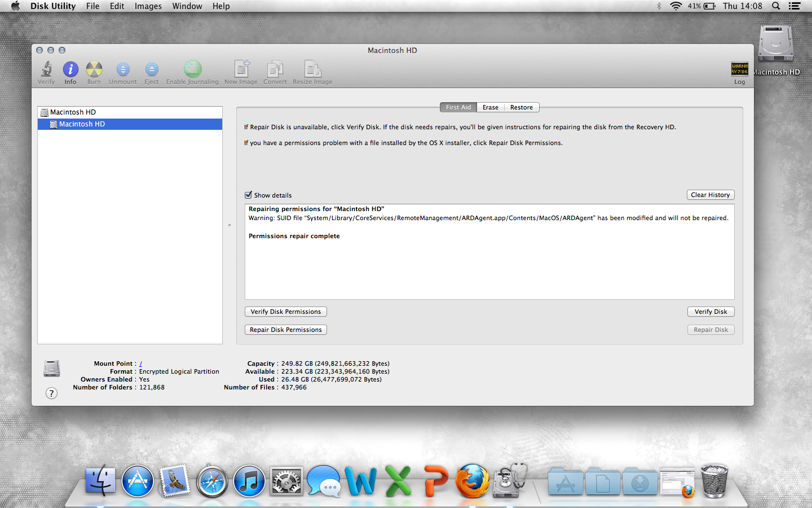Open the Disk Utility menu
The height and width of the screenshot is (508, 812).
(x=53, y=6)
